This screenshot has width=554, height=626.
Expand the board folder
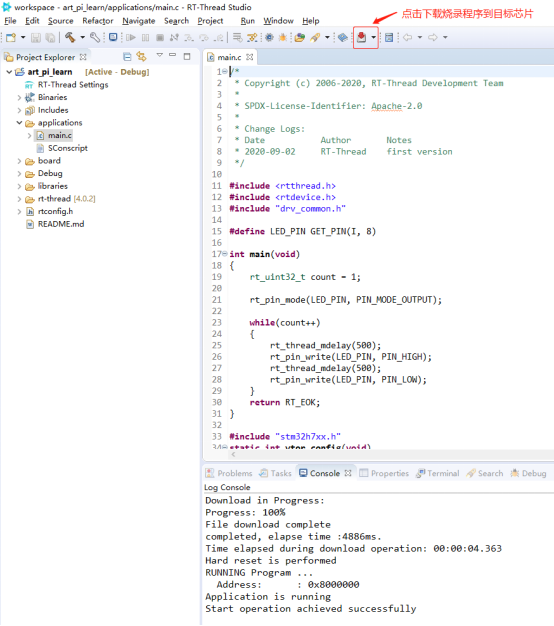[x=19, y=161]
